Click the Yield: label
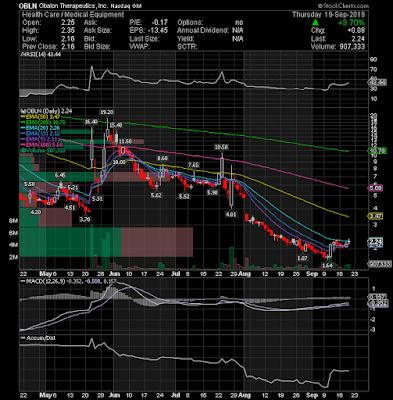Screen dimensions: 393x400 pos(185,39)
